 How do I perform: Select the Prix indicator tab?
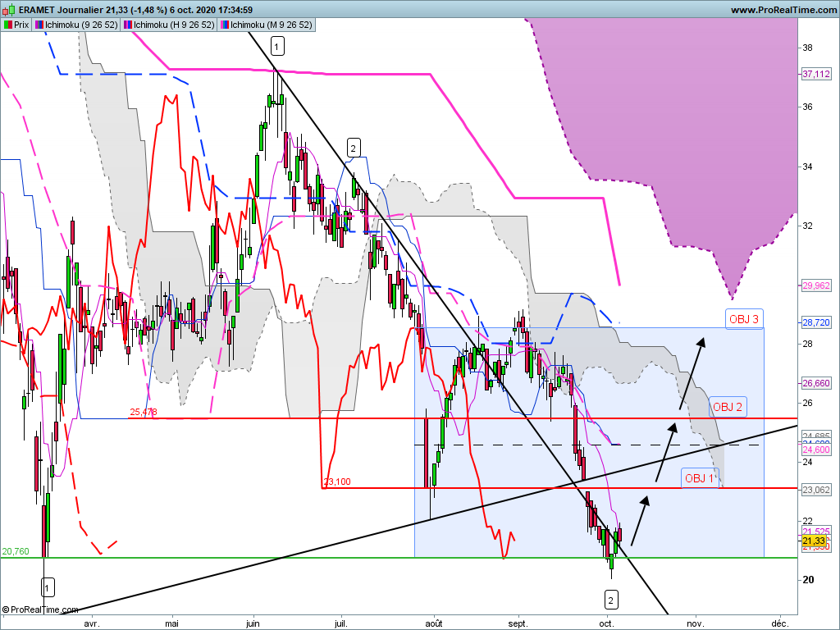point(16,25)
